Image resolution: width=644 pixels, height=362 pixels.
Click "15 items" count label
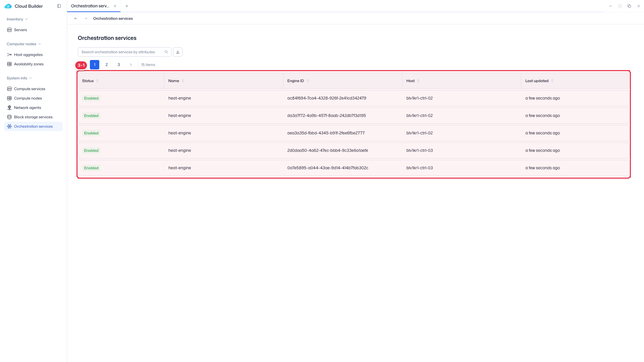pyautogui.click(x=148, y=65)
